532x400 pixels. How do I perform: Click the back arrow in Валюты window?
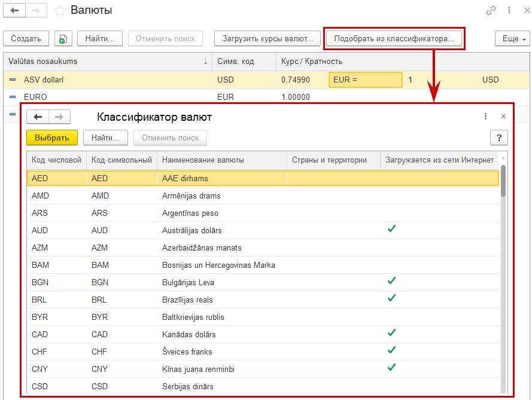[x=15, y=11]
